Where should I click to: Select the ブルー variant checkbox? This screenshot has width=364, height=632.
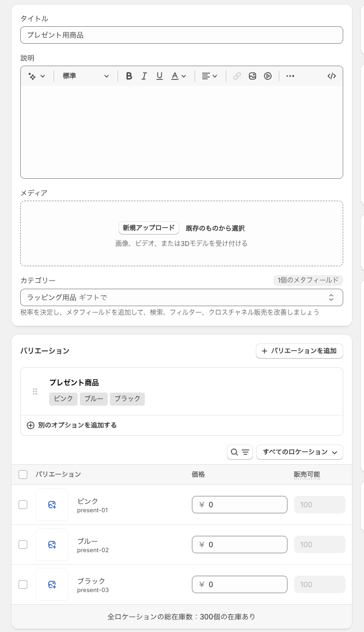click(x=23, y=545)
